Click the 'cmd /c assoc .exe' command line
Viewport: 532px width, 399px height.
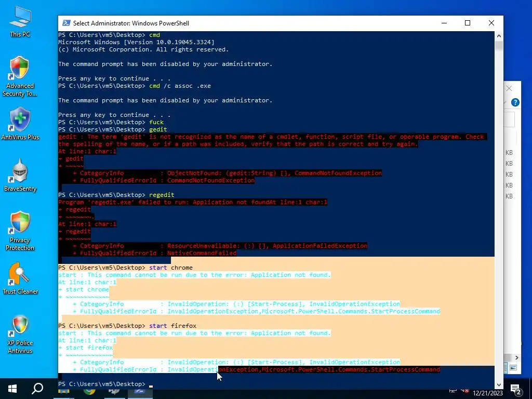click(135, 86)
